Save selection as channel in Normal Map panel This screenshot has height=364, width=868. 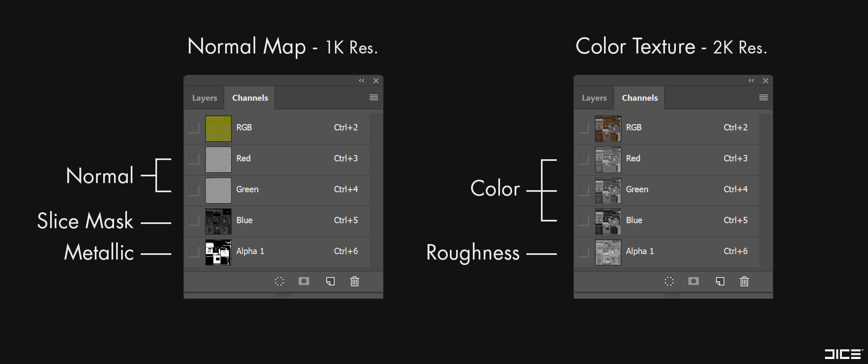pyautogui.click(x=304, y=281)
